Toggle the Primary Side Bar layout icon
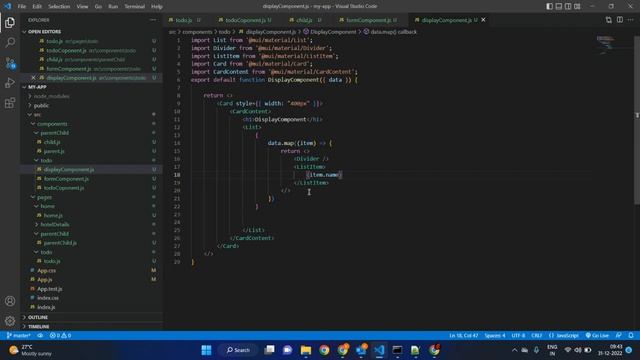The width and height of the screenshot is (640, 360). pyautogui.click(x=549, y=6)
